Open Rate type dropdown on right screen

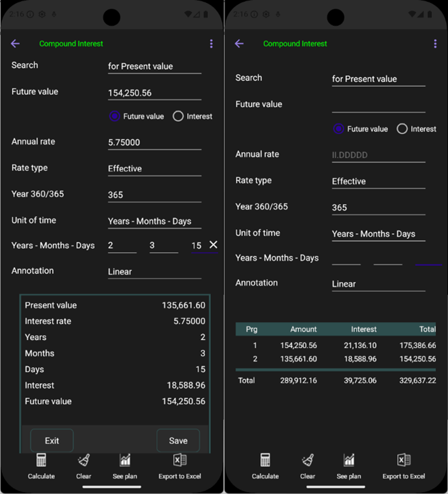click(x=379, y=182)
